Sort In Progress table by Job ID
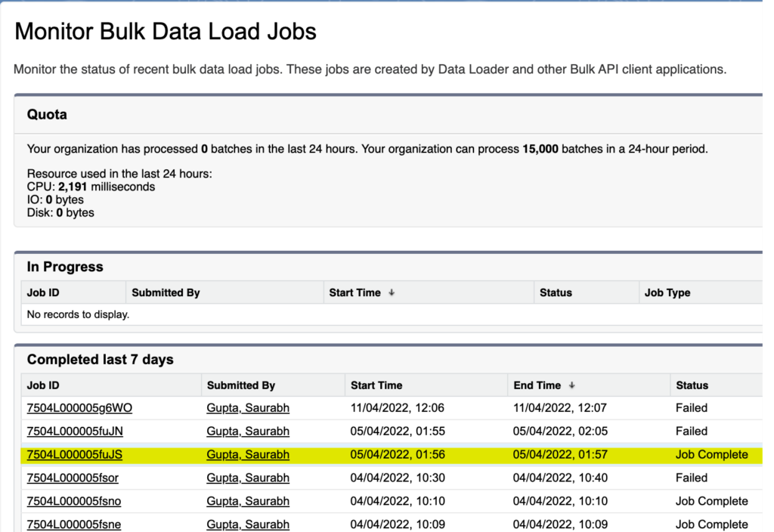The height and width of the screenshot is (532, 774). pyautogui.click(x=43, y=292)
